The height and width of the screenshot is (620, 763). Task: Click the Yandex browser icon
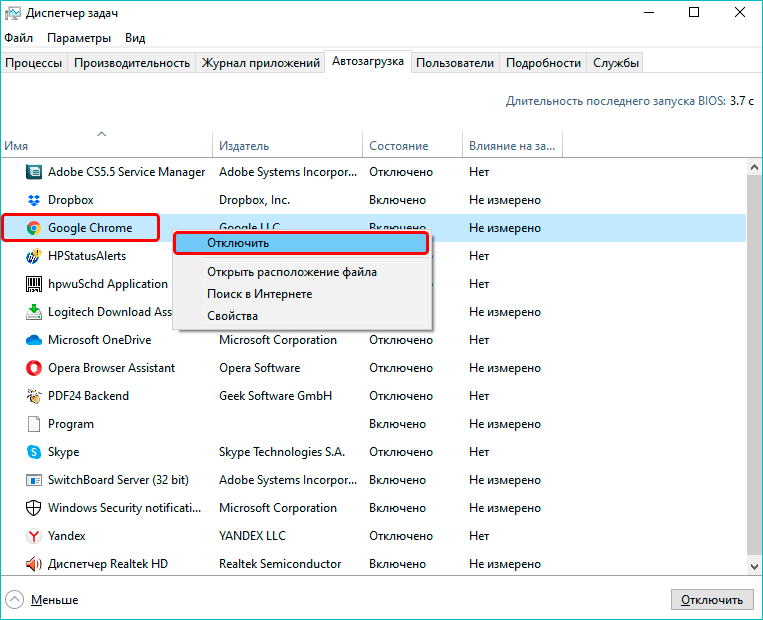pyautogui.click(x=34, y=536)
